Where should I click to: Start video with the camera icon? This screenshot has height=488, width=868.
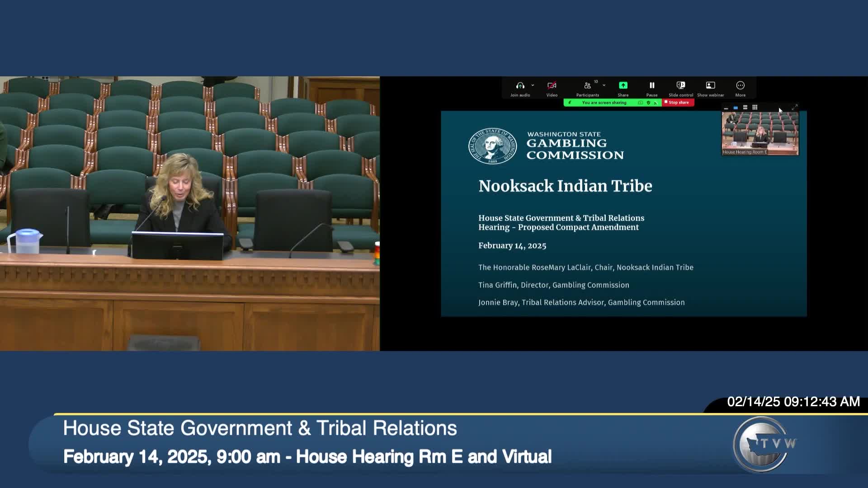pos(552,86)
